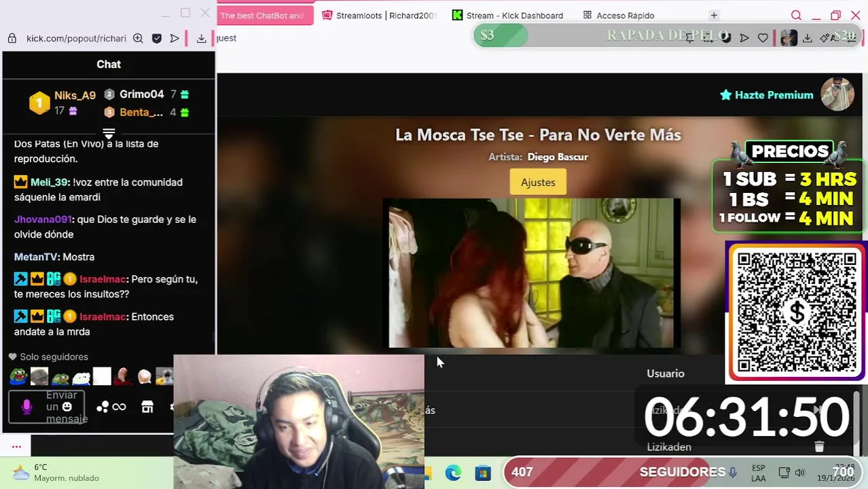Click the shield icon in popout address bar
868x489 pixels.
(157, 39)
